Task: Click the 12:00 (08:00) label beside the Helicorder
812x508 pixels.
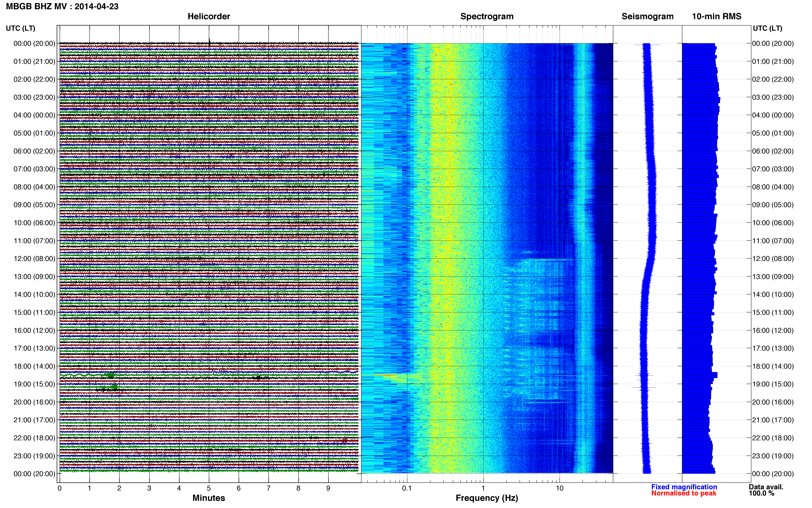Action: [x=34, y=259]
